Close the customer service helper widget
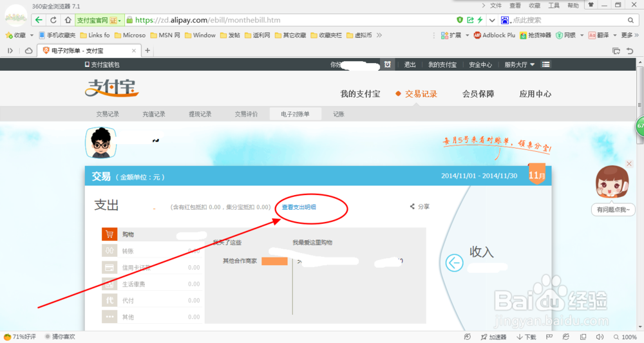This screenshot has width=644, height=343. [x=629, y=163]
